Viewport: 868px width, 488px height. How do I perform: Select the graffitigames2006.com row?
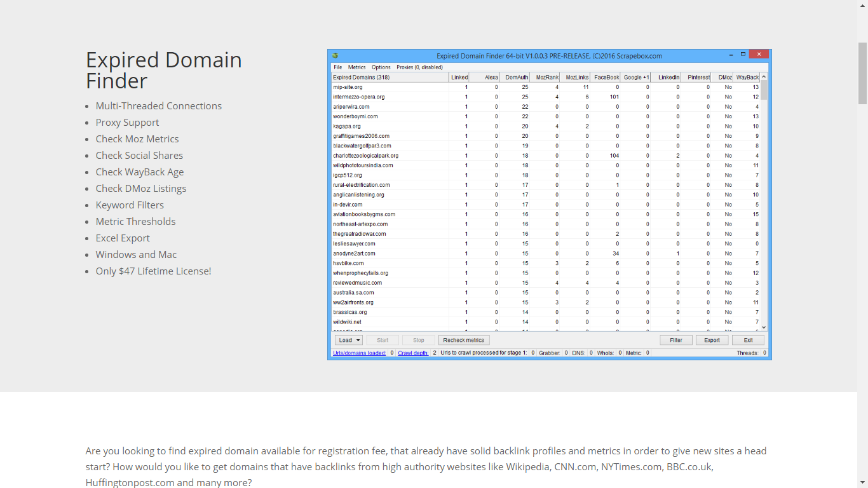546,136
